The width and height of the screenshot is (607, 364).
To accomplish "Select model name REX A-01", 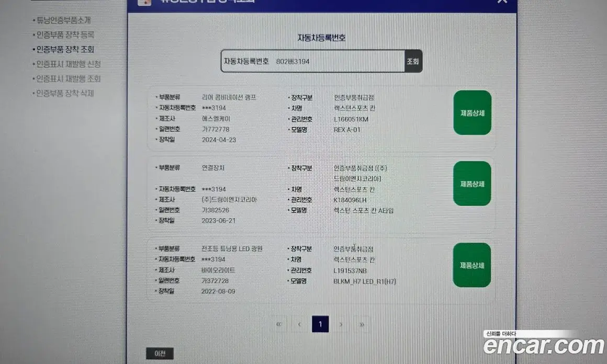I will coord(347,130).
